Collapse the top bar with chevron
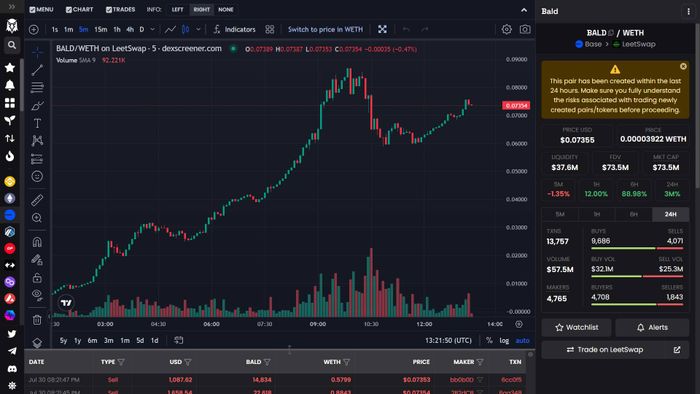700x394 pixels. point(524,10)
